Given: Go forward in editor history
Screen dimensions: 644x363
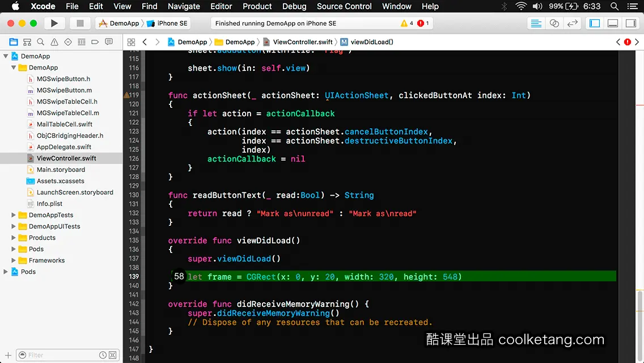Looking at the screenshot, I should (x=157, y=42).
